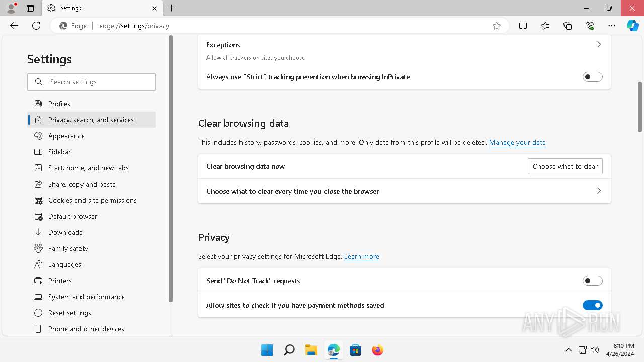Open Microsoft Store from taskbar

(x=355, y=350)
